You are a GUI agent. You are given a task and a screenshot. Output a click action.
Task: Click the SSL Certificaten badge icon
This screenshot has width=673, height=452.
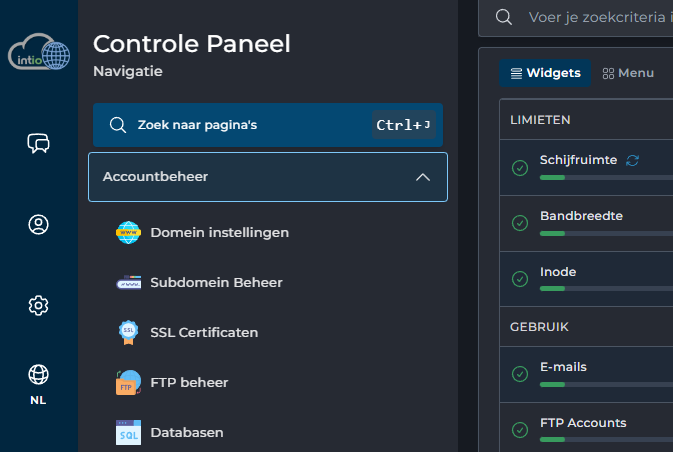coord(129,333)
